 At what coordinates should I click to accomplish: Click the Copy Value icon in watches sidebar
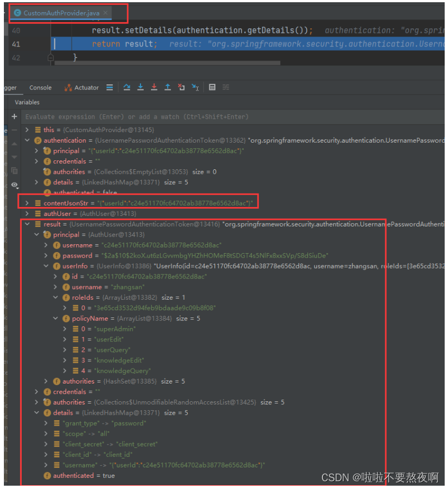click(14, 170)
